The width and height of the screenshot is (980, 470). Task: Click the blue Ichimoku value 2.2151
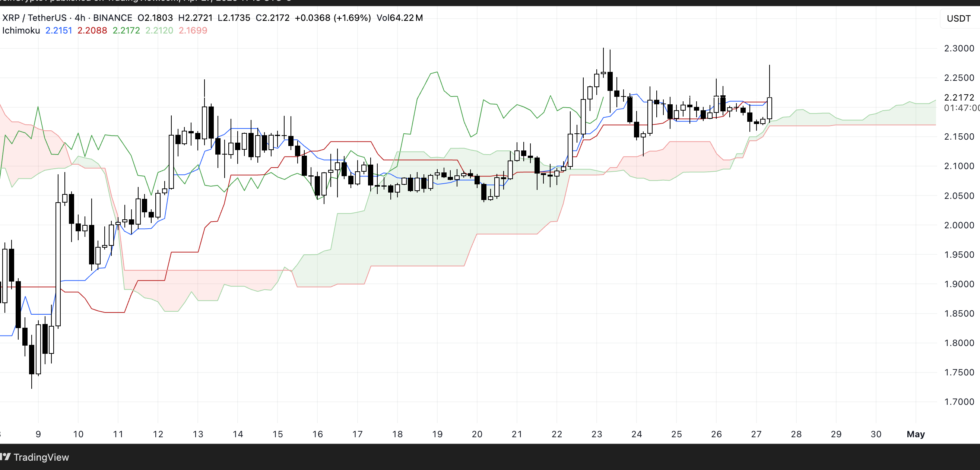(58, 31)
